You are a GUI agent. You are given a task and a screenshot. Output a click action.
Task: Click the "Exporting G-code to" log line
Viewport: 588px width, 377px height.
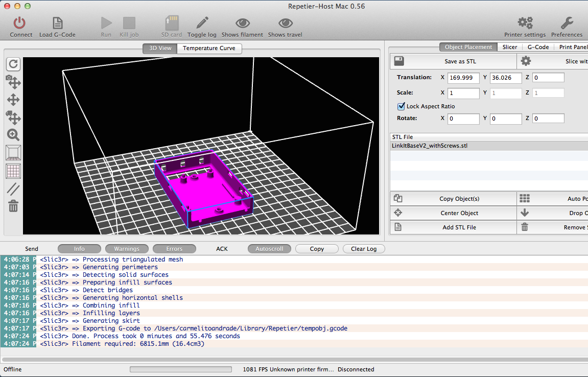[294, 328]
